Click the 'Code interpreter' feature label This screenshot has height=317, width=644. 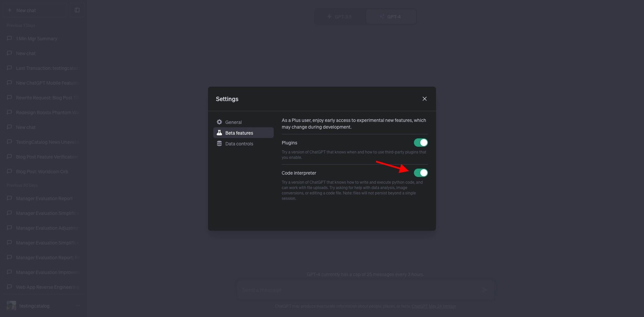[x=299, y=173]
